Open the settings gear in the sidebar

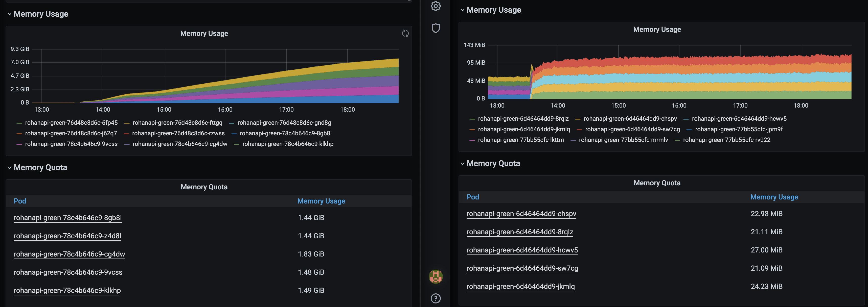click(436, 6)
